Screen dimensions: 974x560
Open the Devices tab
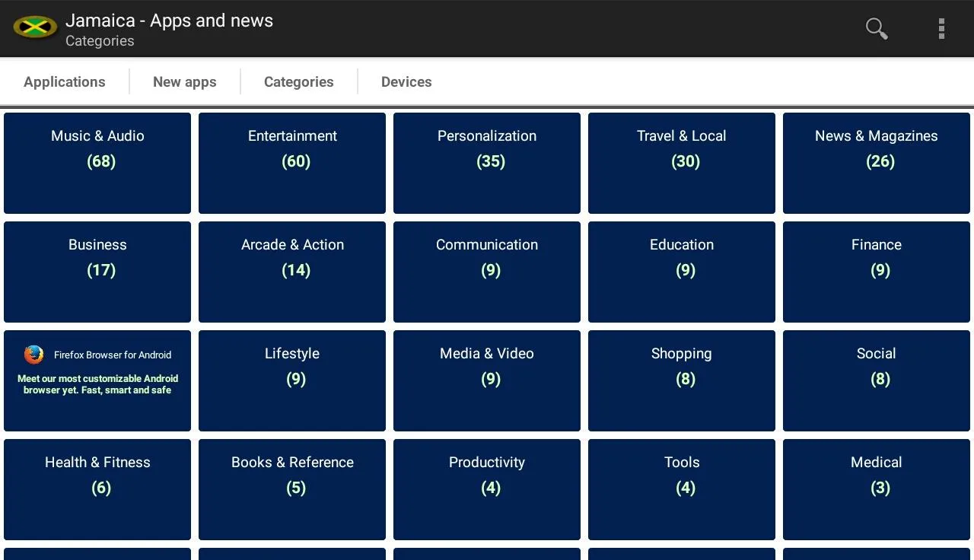pyautogui.click(x=406, y=81)
